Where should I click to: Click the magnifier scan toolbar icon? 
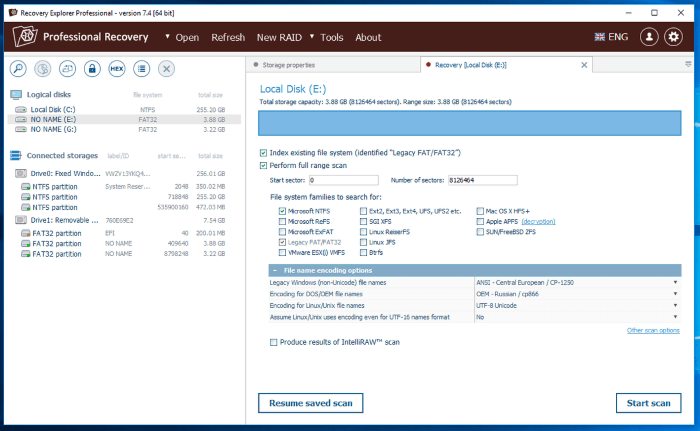(x=18, y=69)
